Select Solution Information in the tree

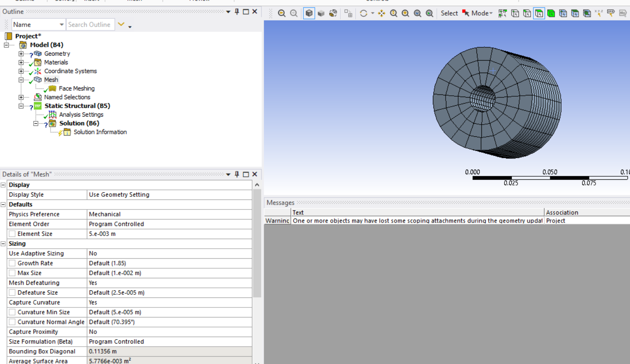(x=100, y=132)
